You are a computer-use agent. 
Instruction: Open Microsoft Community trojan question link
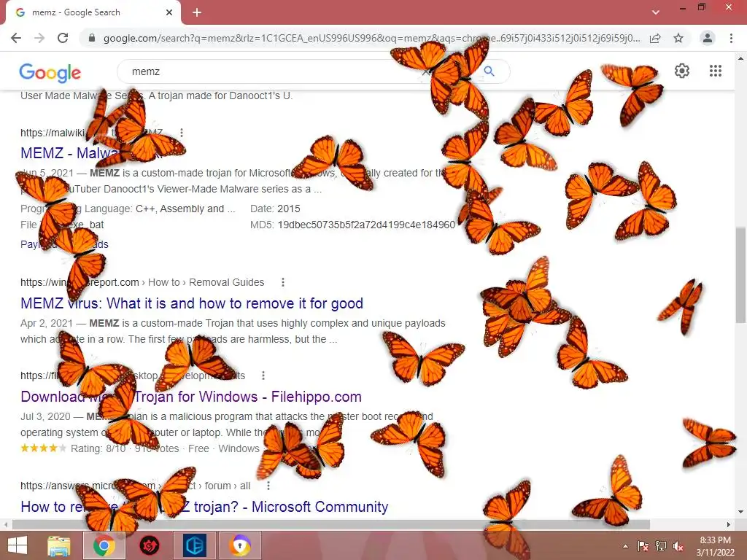click(204, 507)
